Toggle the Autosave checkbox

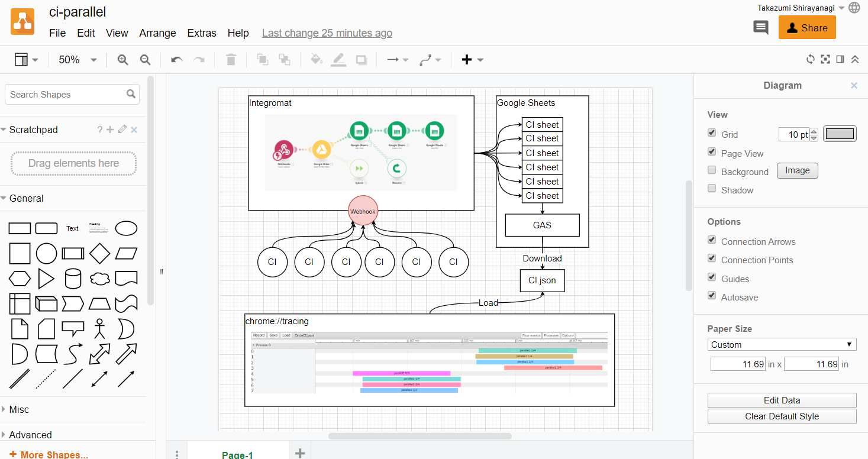pos(712,296)
